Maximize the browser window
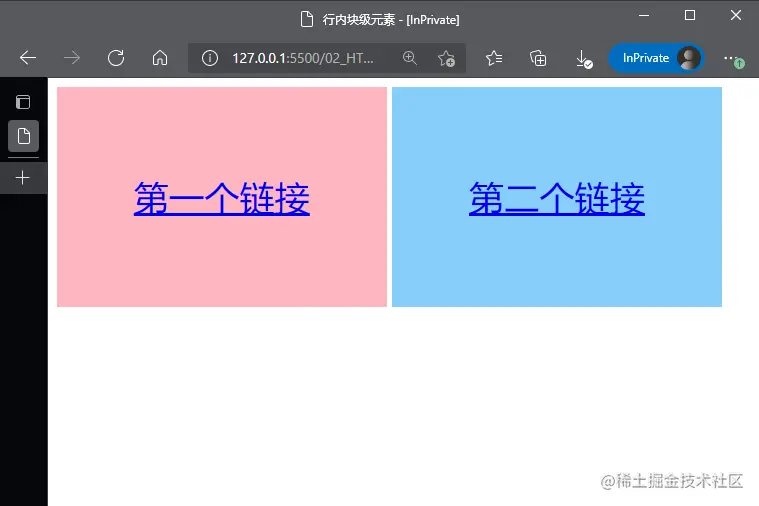 pos(690,15)
